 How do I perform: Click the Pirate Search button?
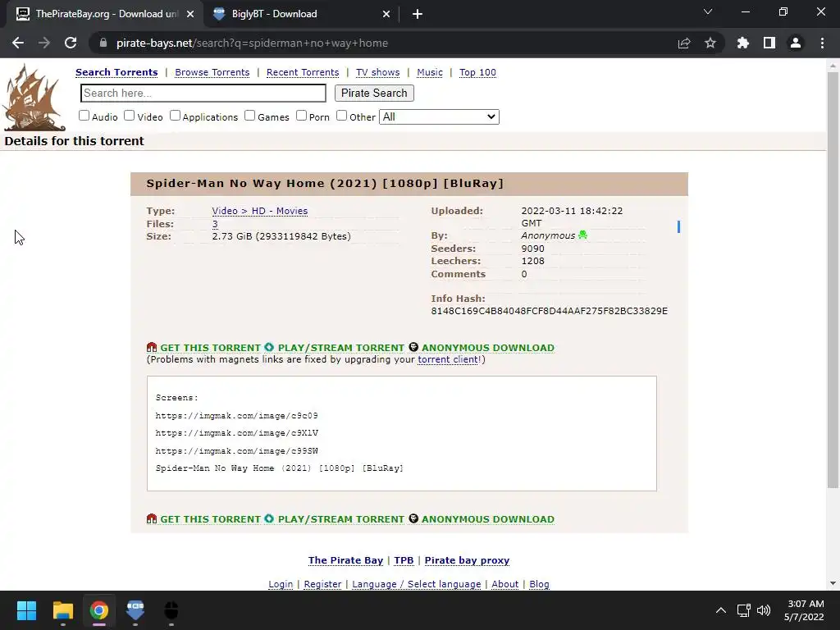(374, 94)
